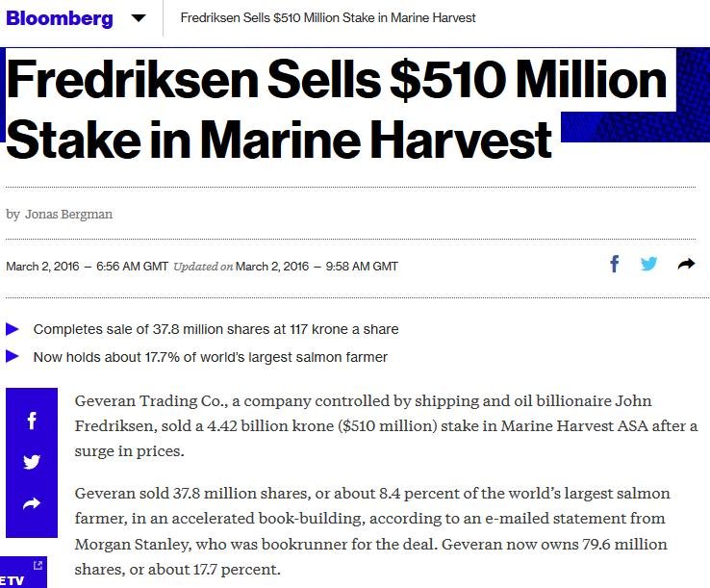Click Facebook icon in the blue sidebar
This screenshot has width=710, height=588.
tap(32, 421)
